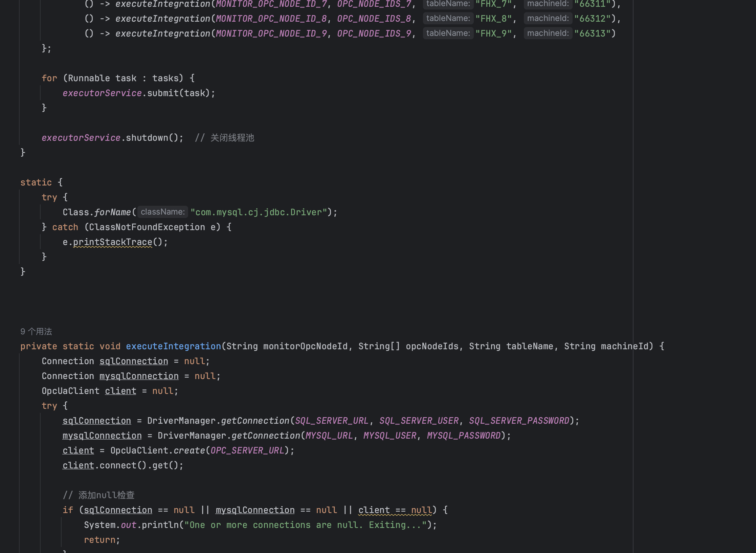This screenshot has width=756, height=553.
Task: Click the "FHX_9" string literal
Action: pyautogui.click(x=493, y=34)
